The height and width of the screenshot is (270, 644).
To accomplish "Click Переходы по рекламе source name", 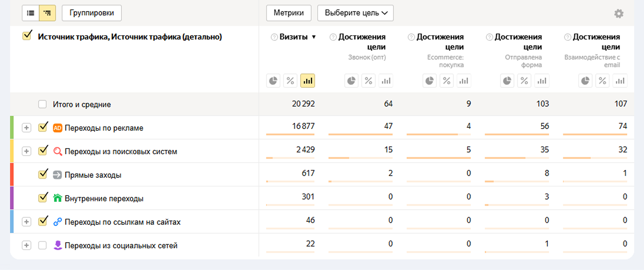I will tap(104, 128).
